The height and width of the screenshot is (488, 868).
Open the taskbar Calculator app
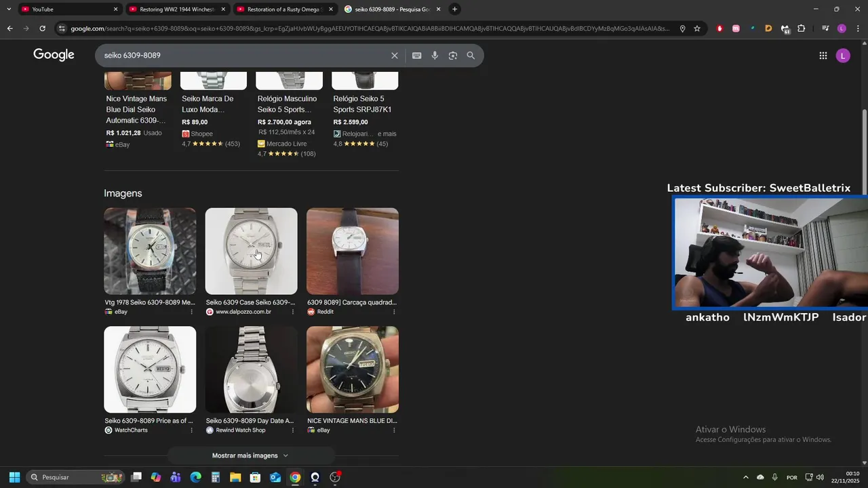point(215,477)
